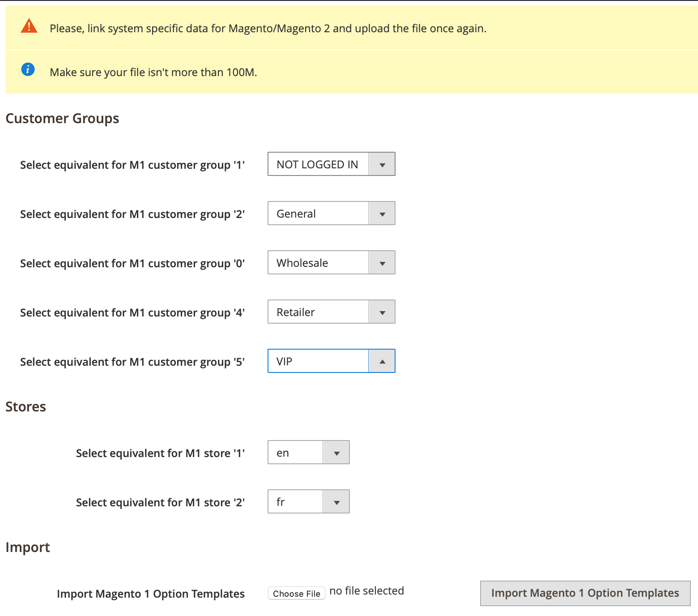
Task: Click label 'Select equivalent for M1 customer group '0''
Action: 132,263
